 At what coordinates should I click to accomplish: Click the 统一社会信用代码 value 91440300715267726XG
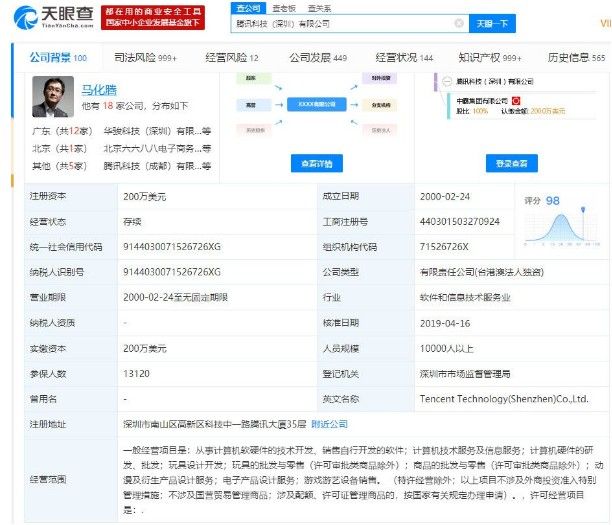tap(172, 247)
